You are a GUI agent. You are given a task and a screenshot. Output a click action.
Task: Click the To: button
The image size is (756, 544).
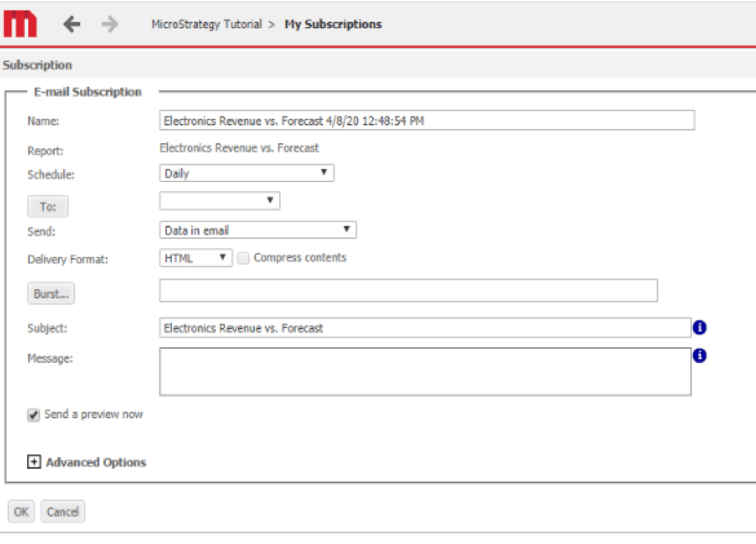[48, 207]
